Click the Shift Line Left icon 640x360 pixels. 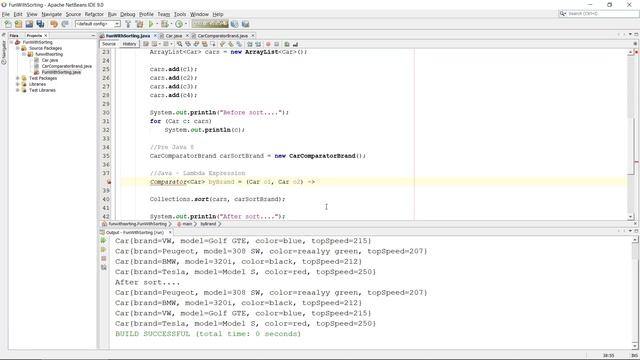click(250, 44)
